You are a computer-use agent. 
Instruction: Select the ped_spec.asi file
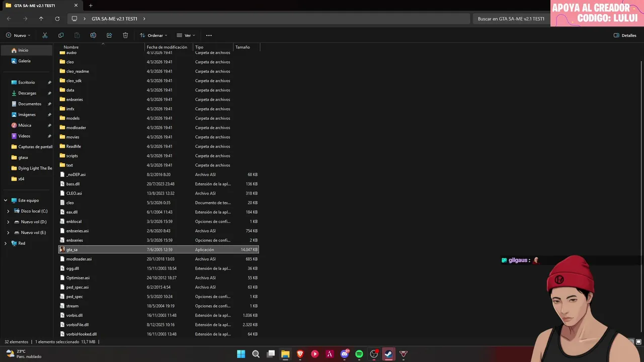[x=158, y=287]
